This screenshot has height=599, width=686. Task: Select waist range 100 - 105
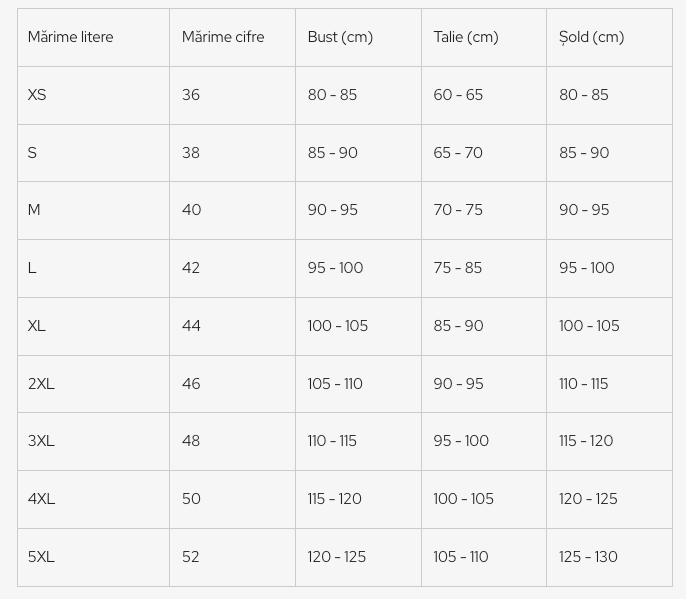pos(463,499)
